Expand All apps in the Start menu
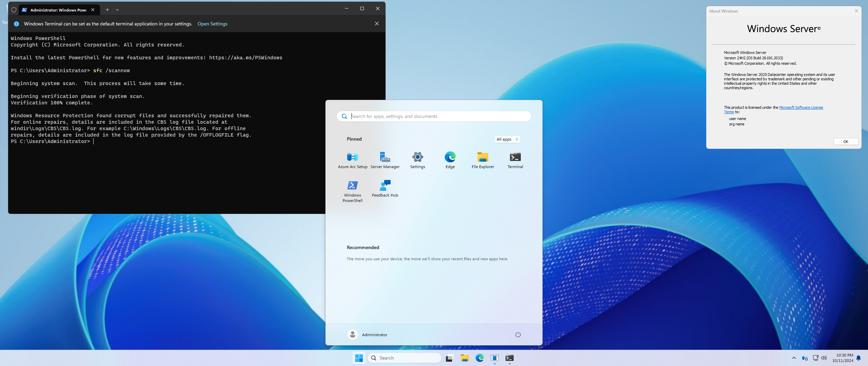The height and width of the screenshot is (366, 868). 507,139
